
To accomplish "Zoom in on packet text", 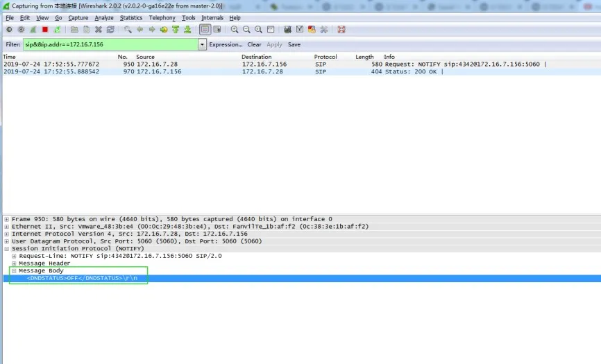I will tap(235, 30).
